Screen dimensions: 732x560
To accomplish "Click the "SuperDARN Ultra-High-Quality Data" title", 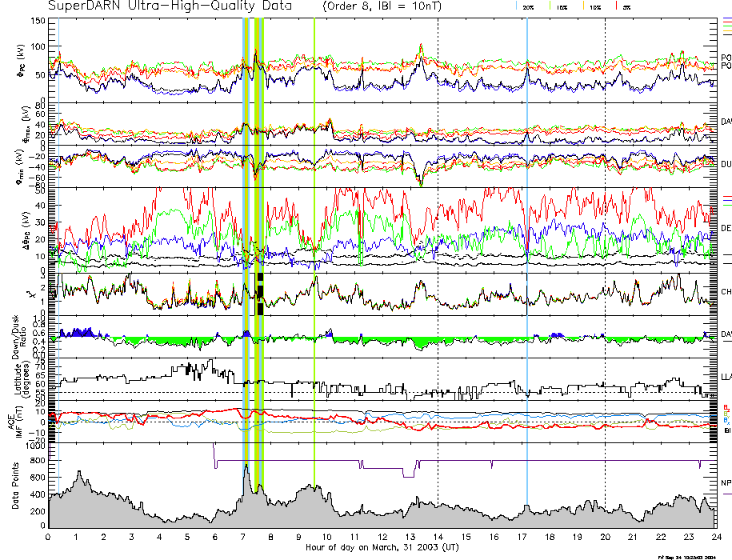I will 170,6.
